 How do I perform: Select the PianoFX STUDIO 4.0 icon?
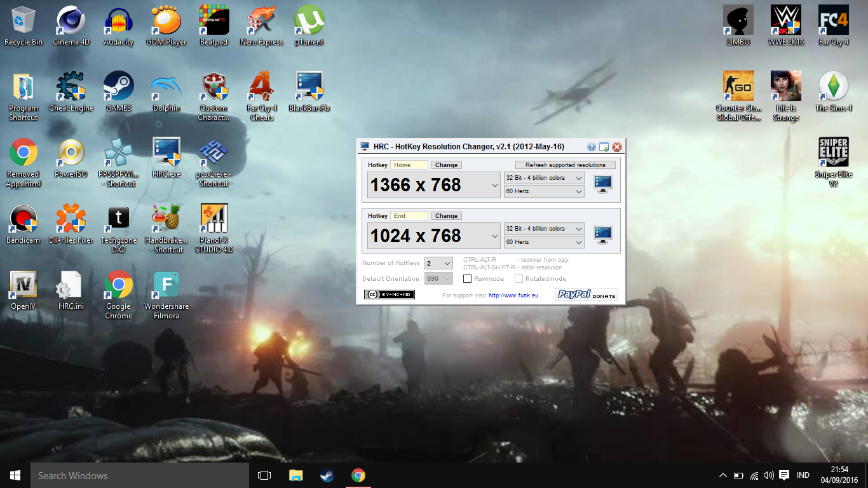coord(214,229)
